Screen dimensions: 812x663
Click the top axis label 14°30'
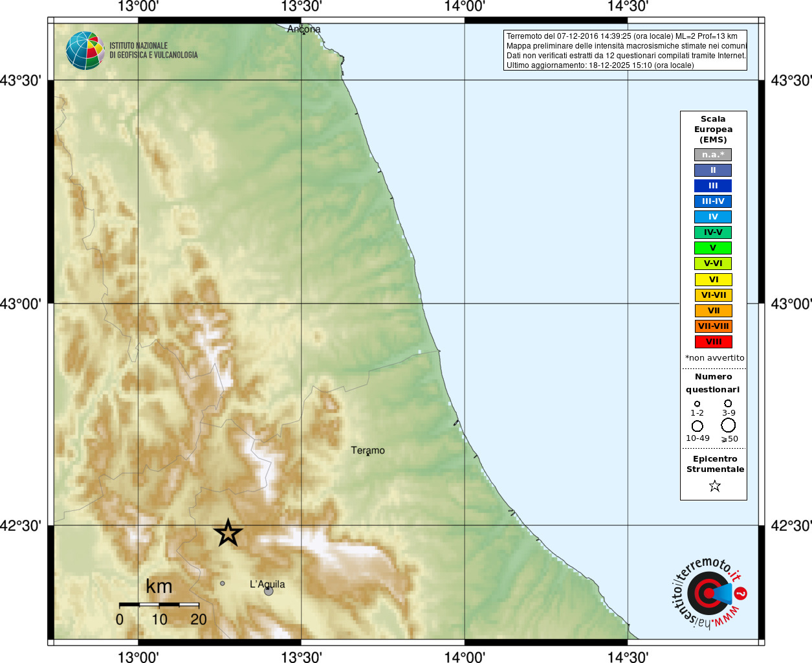point(628,6)
